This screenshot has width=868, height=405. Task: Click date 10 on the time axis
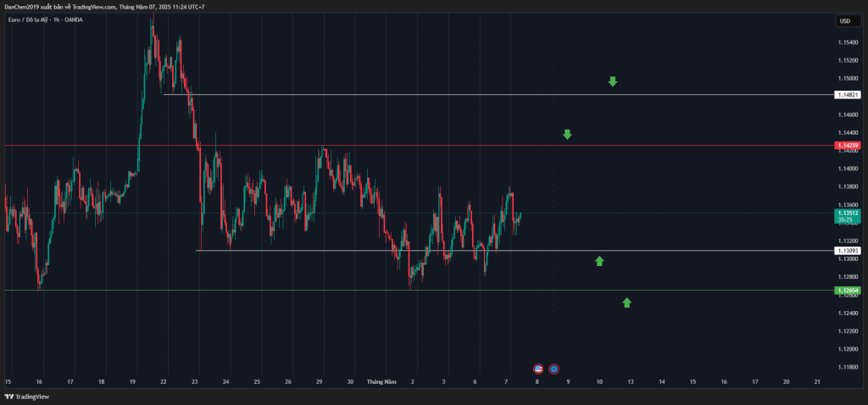coord(599,382)
